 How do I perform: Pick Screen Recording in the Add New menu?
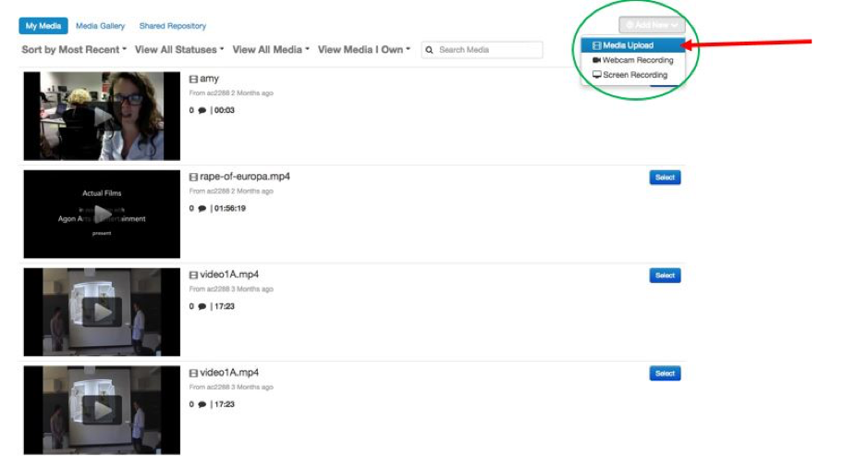(x=632, y=75)
